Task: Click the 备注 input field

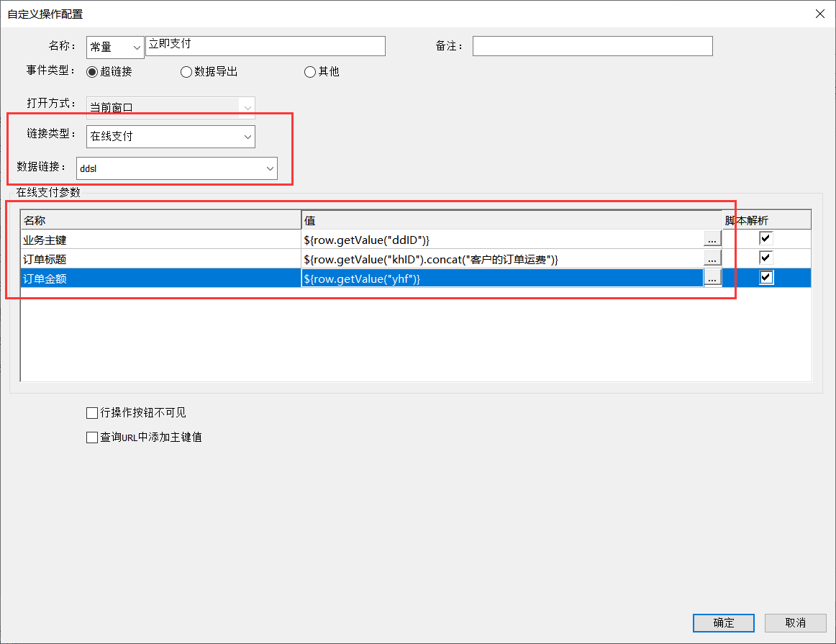Action: click(x=592, y=46)
